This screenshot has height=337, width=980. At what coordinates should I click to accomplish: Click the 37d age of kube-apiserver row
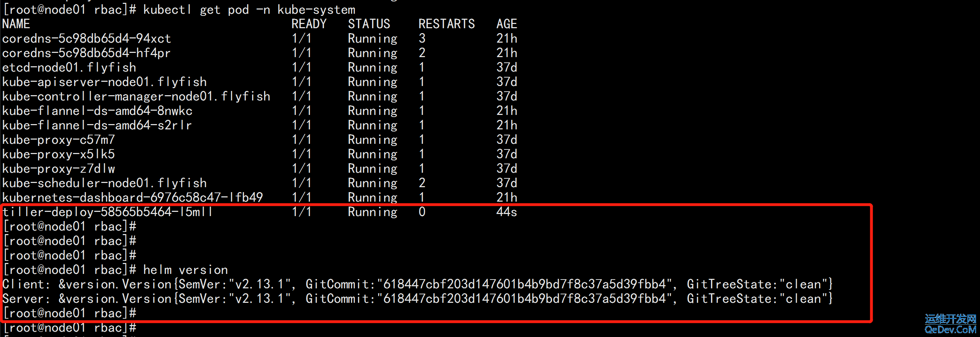point(507,82)
